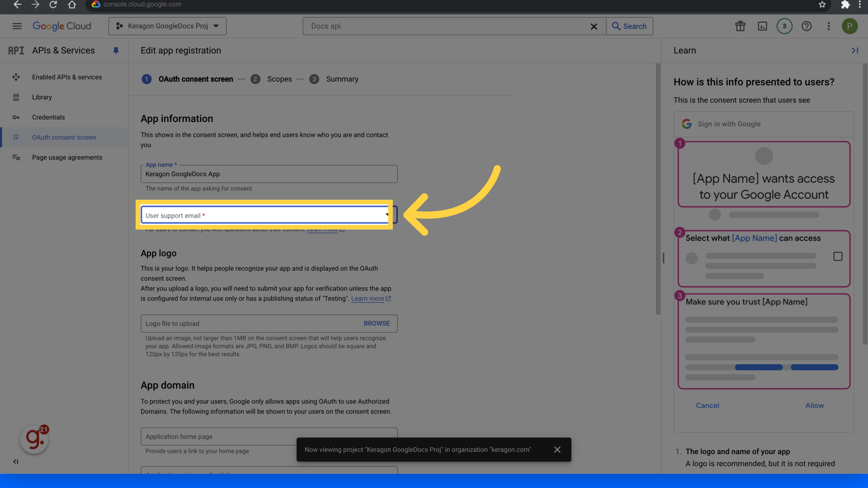Click the Credentials key icon

point(16,117)
